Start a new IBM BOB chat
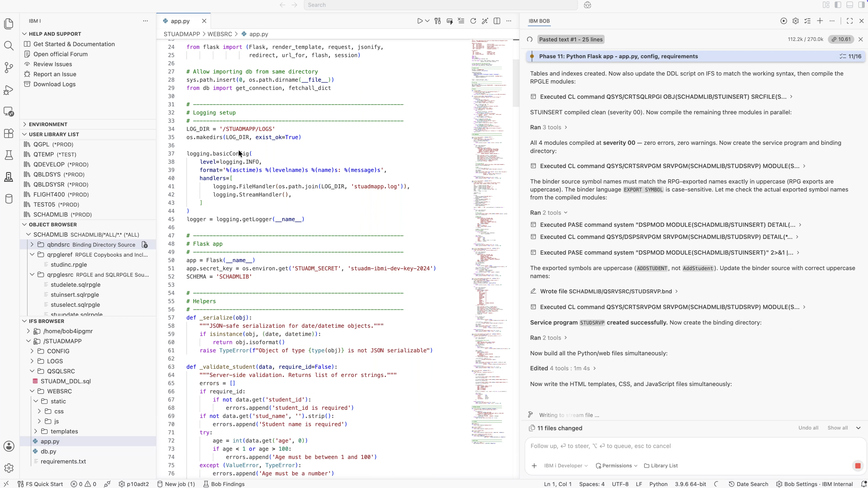 pyautogui.click(x=820, y=21)
